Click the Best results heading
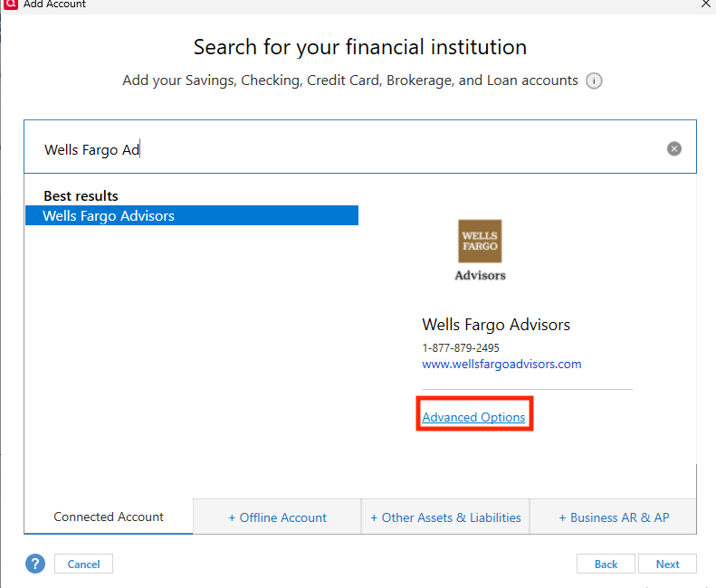The height and width of the screenshot is (588, 716). pos(81,195)
